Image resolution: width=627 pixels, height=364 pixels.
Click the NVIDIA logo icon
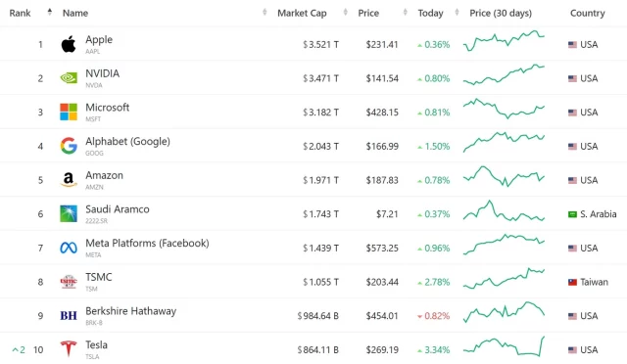click(69, 78)
